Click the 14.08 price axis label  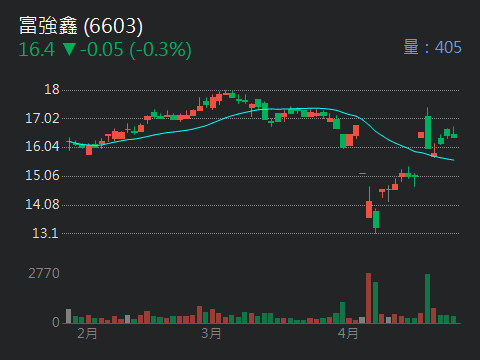coord(42,204)
